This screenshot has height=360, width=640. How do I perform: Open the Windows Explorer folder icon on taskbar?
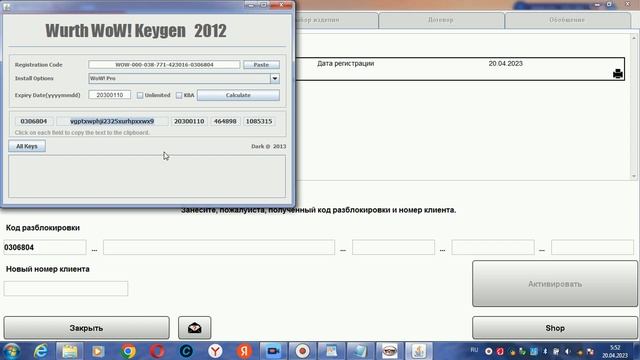tap(69, 351)
